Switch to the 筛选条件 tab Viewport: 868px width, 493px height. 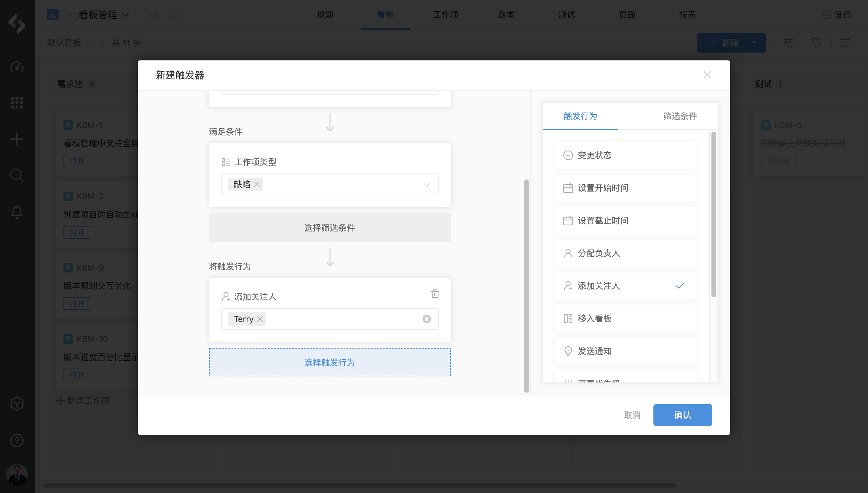tap(680, 116)
